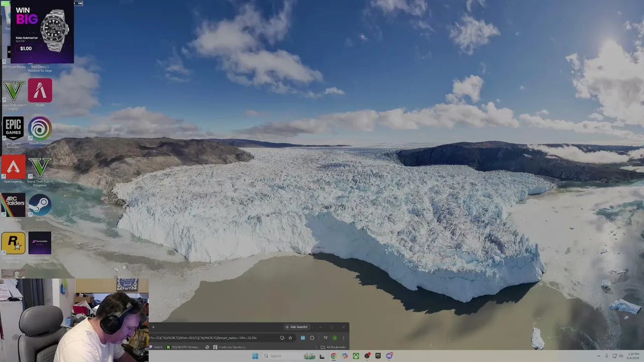Open the volume tray icon
This screenshot has height=362, width=644.
pyautogui.click(x=621, y=356)
